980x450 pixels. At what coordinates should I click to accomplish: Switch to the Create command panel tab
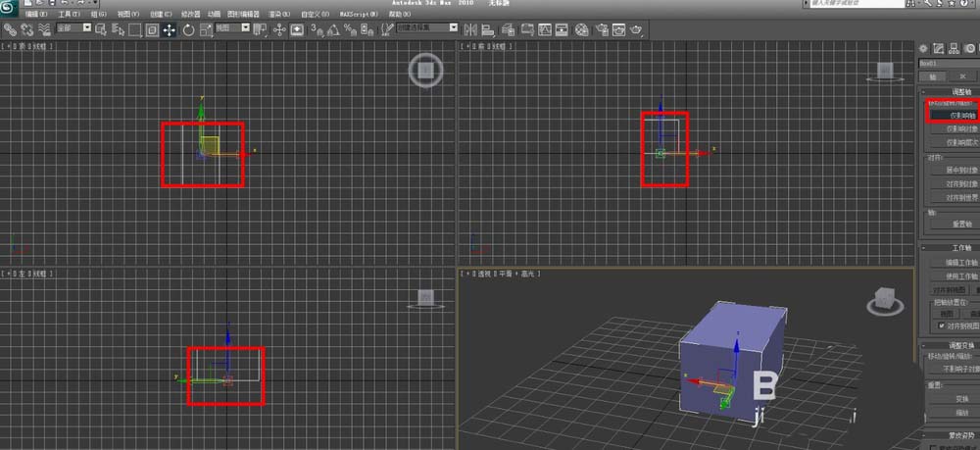[x=923, y=48]
